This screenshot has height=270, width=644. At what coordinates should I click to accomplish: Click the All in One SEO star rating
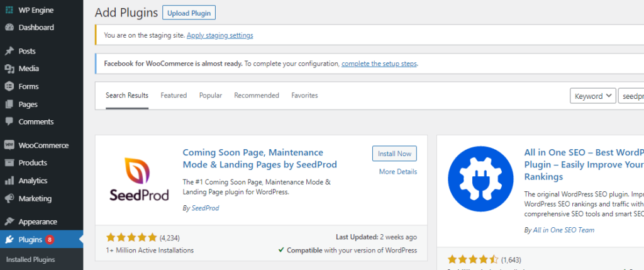click(473, 260)
